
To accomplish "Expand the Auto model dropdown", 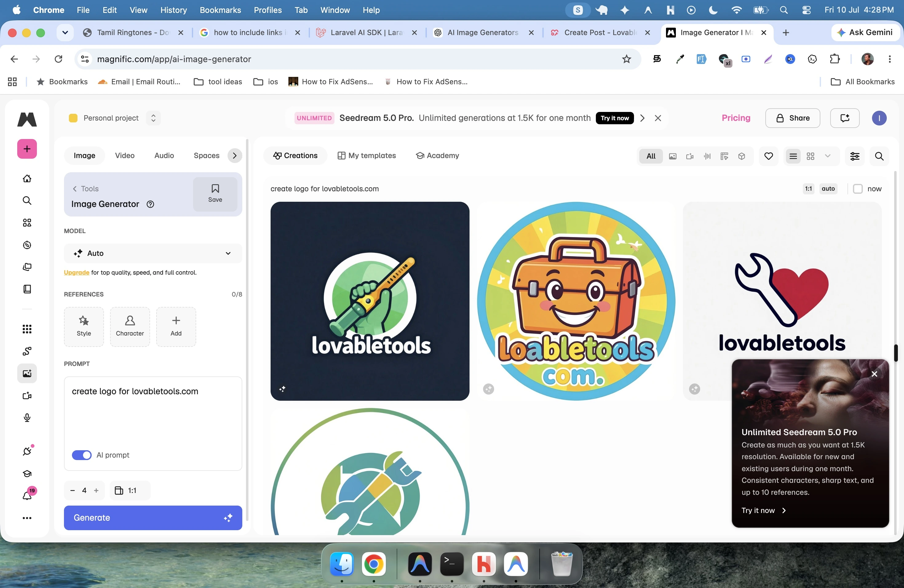I will click(x=153, y=253).
